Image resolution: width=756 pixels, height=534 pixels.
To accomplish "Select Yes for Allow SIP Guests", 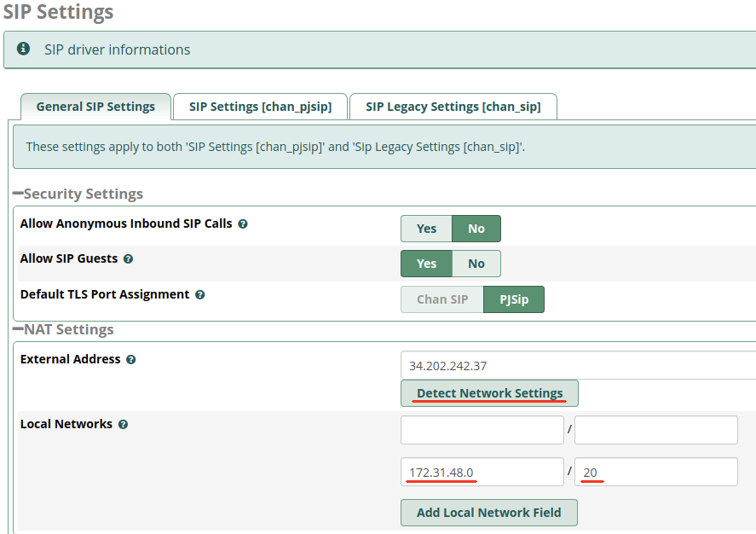I will coord(426,264).
